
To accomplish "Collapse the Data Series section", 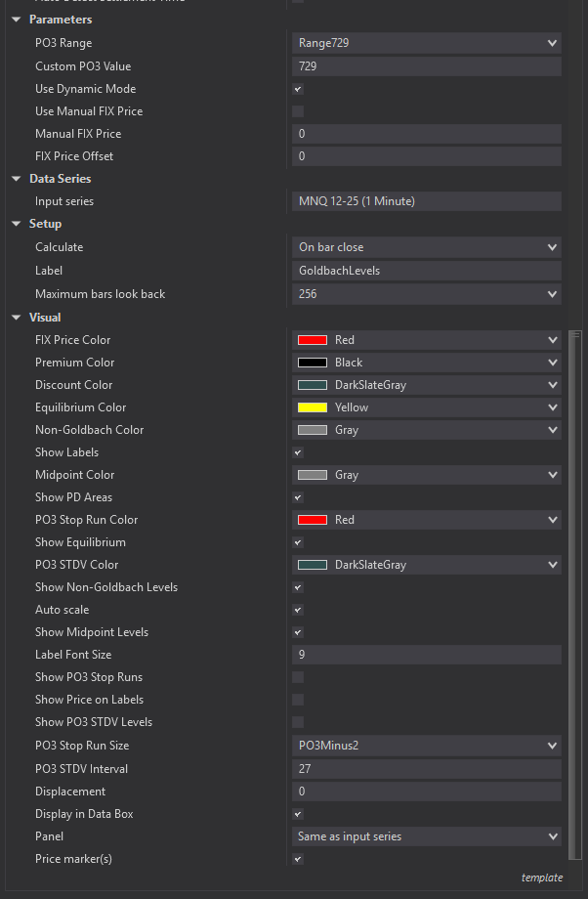I will point(17,179).
